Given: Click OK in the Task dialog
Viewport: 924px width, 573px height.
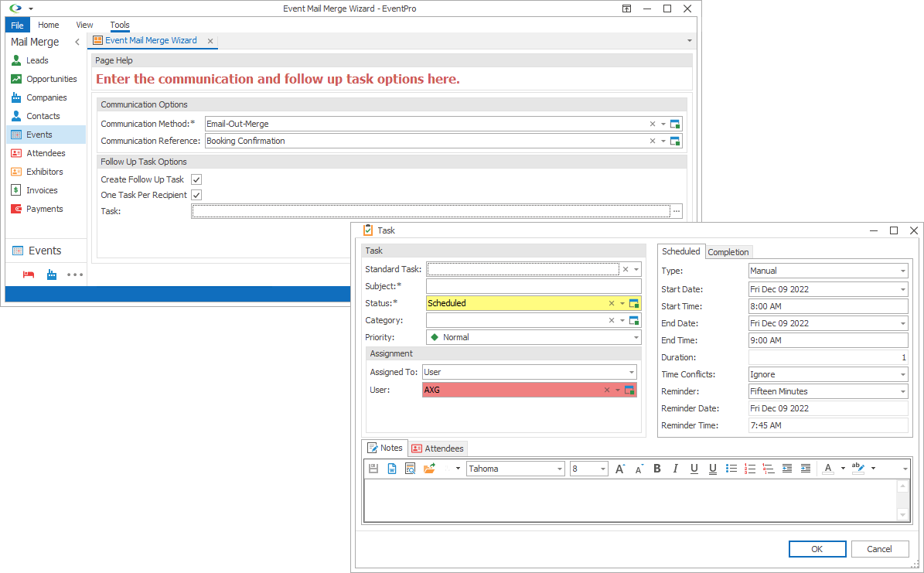Looking at the screenshot, I should click(x=817, y=549).
